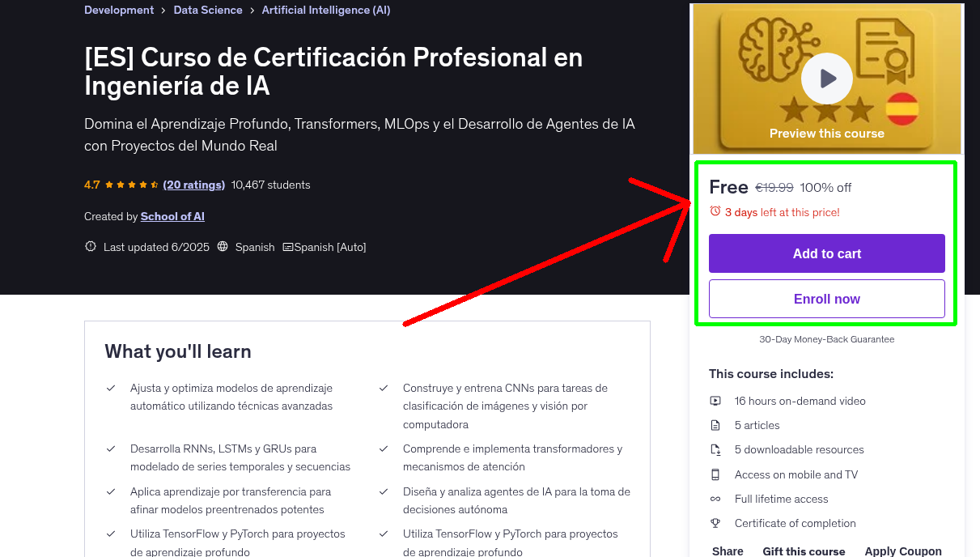Select Gift this course
The width and height of the screenshot is (980, 557).
[x=804, y=551]
